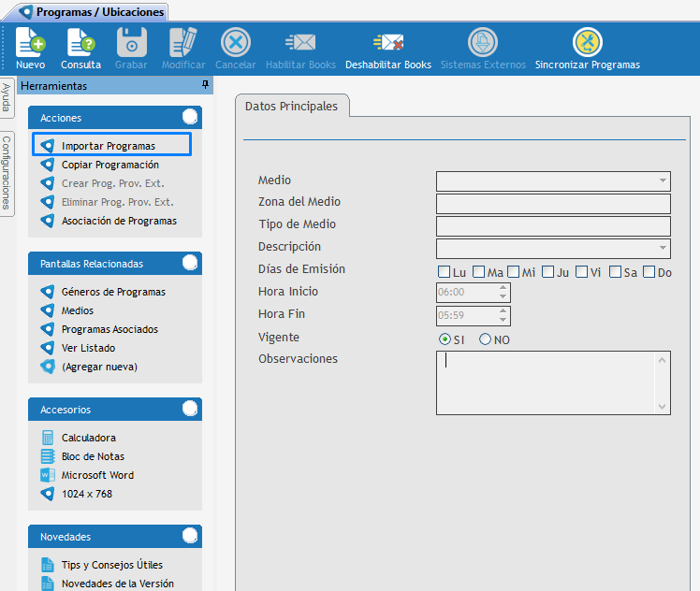Open Microsoft Word from Accesorios
This screenshot has width=700, height=591.
coord(97,475)
